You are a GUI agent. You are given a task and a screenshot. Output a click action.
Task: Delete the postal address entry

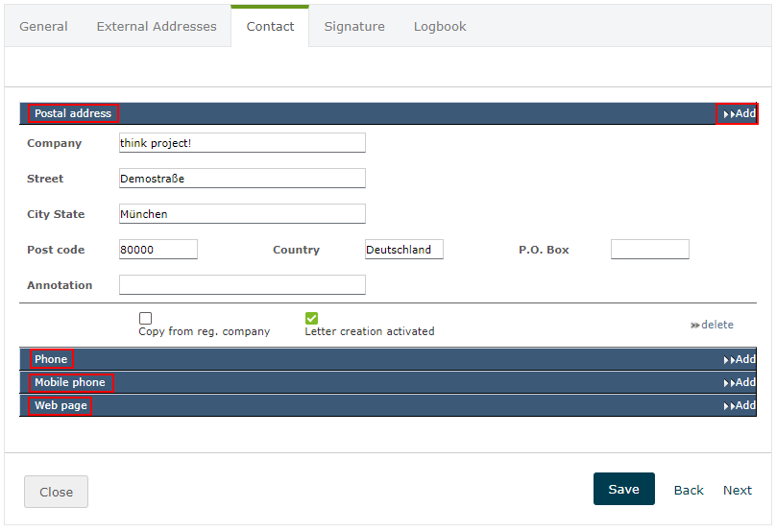(x=712, y=325)
